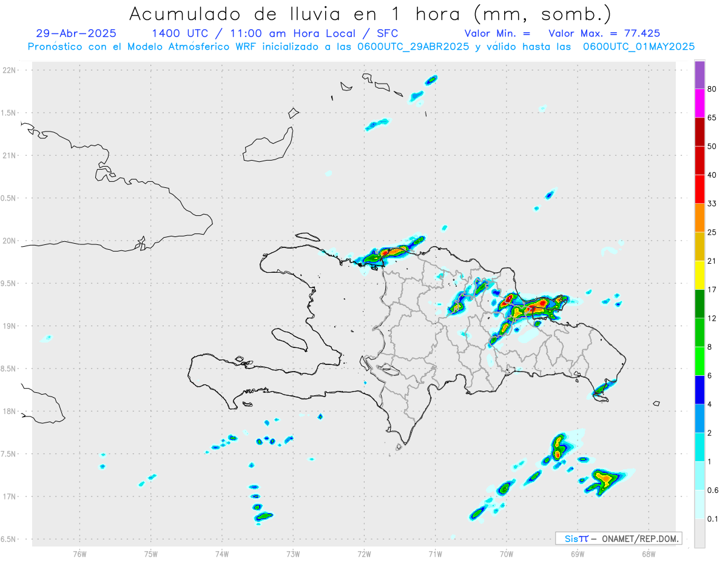Click the '69W' longitude label
The height and width of the screenshot is (562, 728).
(x=578, y=554)
